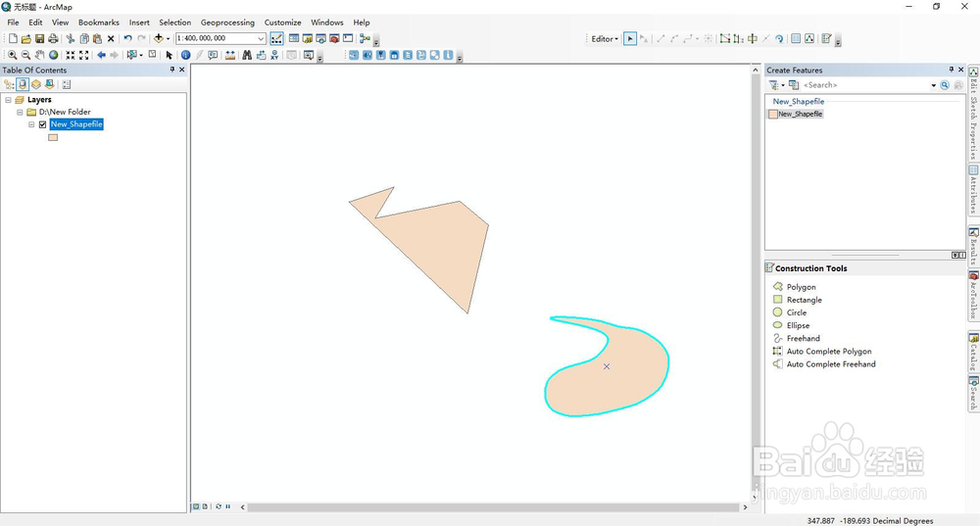Collapse the D:\New Folder tree node

point(20,113)
